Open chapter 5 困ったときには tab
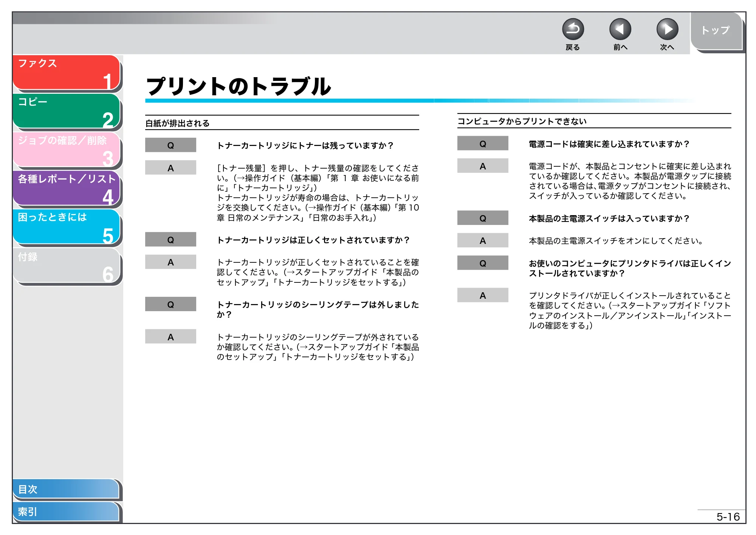The width and height of the screenshot is (756, 535). click(x=66, y=226)
